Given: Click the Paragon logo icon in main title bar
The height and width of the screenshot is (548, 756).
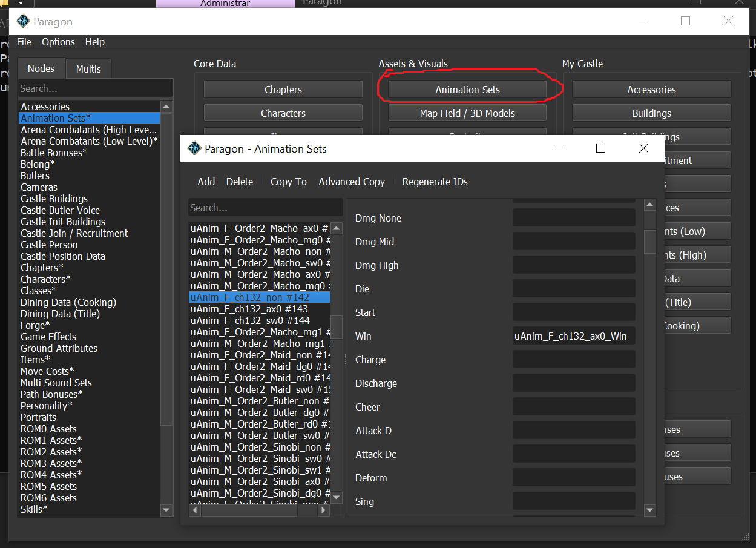Looking at the screenshot, I should pos(23,21).
